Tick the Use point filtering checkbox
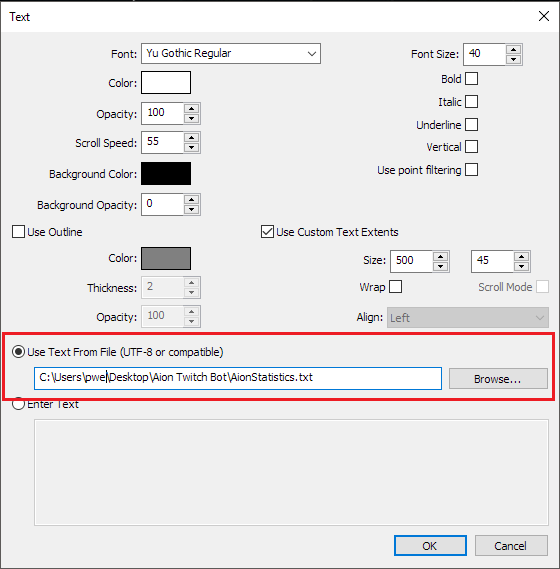This screenshot has height=569, width=560. pyautogui.click(x=471, y=169)
